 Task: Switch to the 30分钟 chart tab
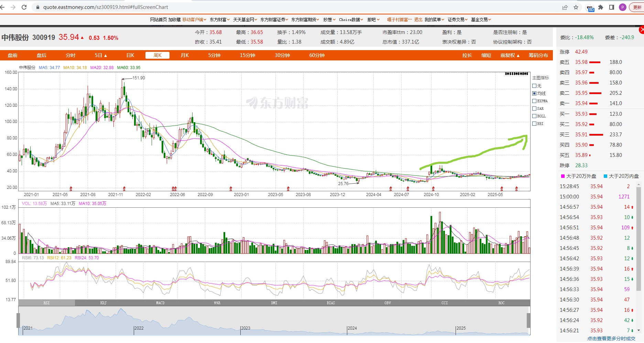[282, 55]
